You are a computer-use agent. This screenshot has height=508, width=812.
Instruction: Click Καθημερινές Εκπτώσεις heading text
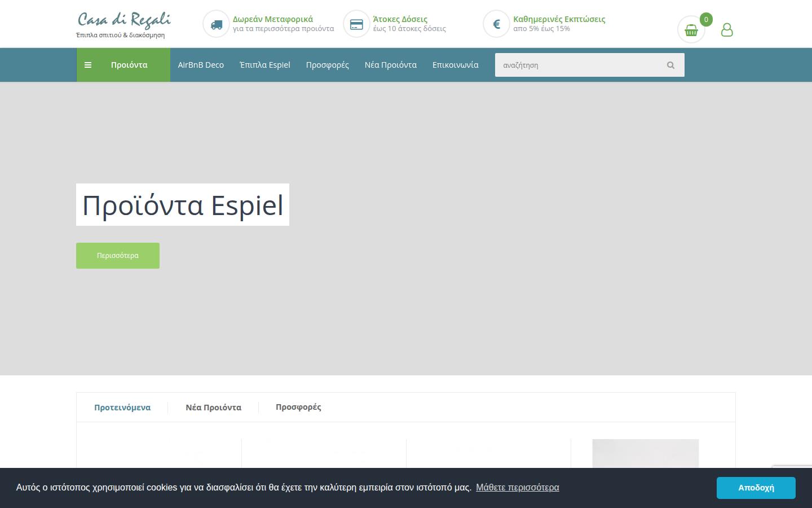coord(559,19)
